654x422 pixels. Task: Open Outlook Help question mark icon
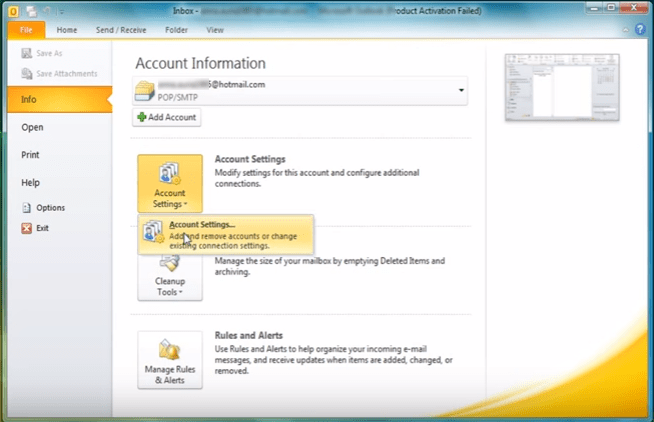640,29
